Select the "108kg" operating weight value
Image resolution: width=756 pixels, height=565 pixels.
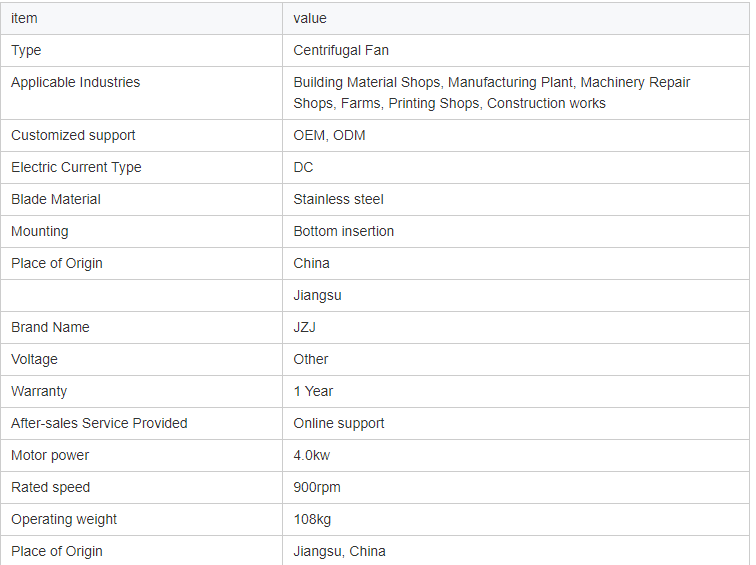pos(312,519)
